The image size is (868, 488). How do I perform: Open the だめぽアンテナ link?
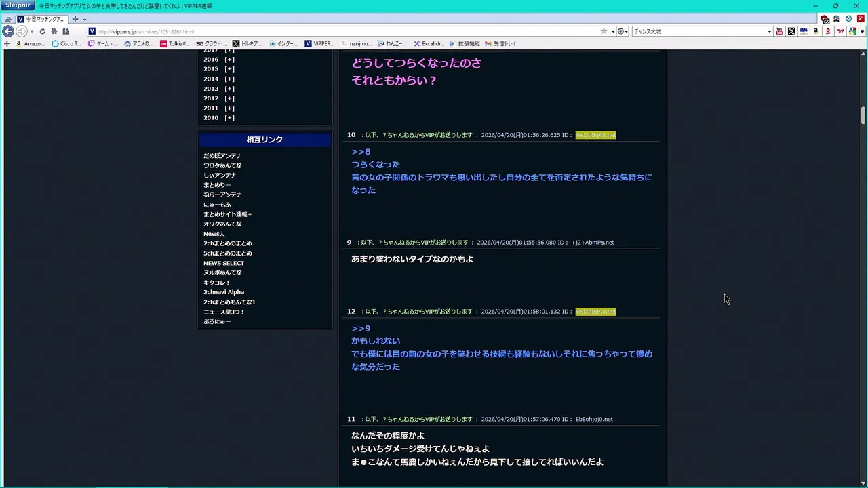pos(222,156)
